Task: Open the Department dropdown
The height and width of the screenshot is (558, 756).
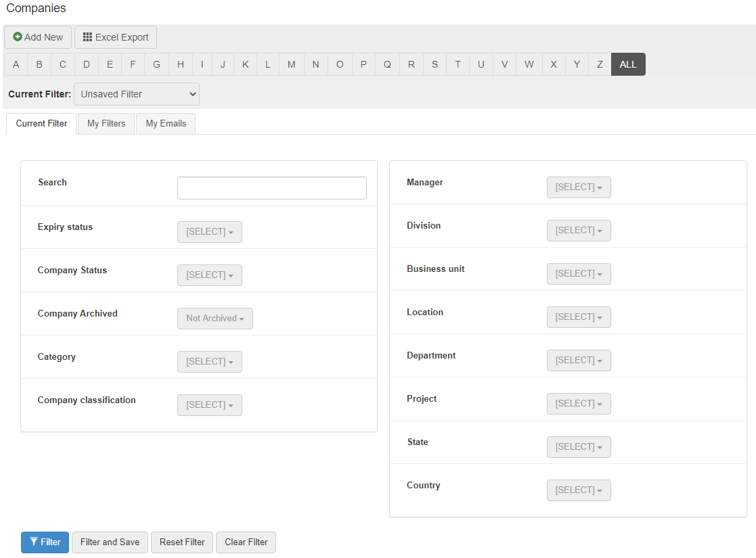Action: [578, 360]
